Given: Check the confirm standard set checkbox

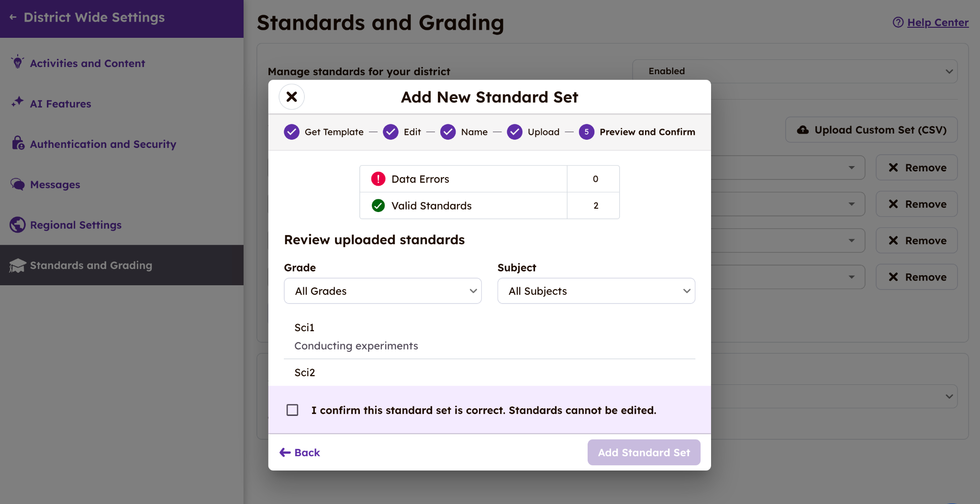Looking at the screenshot, I should tap(292, 410).
